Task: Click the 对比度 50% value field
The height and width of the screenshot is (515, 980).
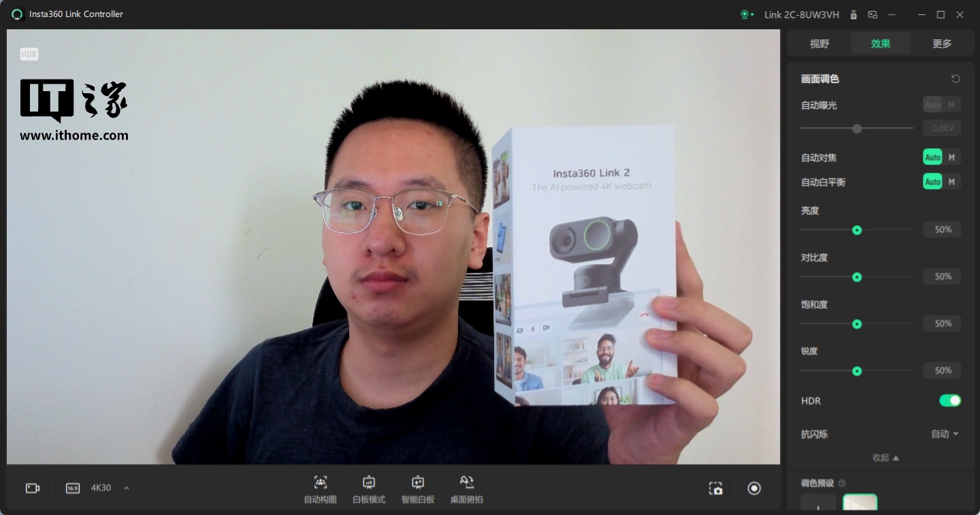Action: coord(943,277)
